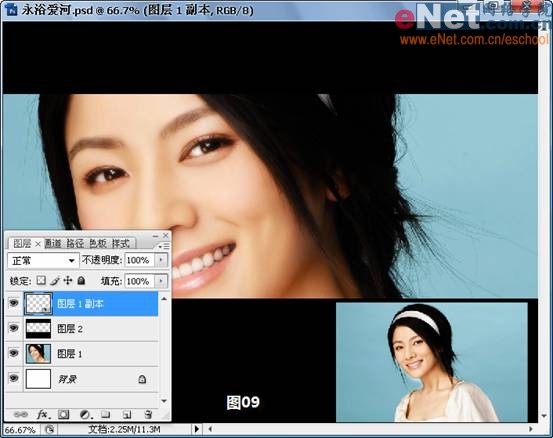Image resolution: width=553 pixels, height=438 pixels.
Task: Click the 文档:2.25M/11.3M status text
Action: pyautogui.click(x=124, y=430)
